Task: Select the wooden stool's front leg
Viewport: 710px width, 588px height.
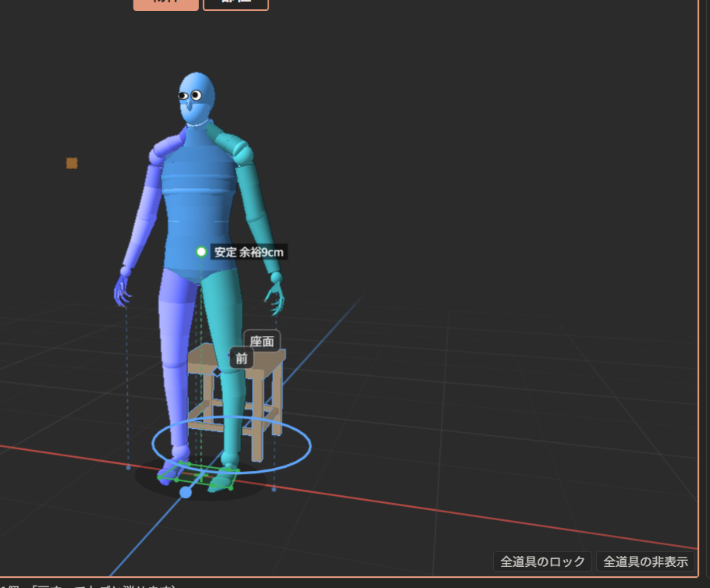Action: click(257, 419)
